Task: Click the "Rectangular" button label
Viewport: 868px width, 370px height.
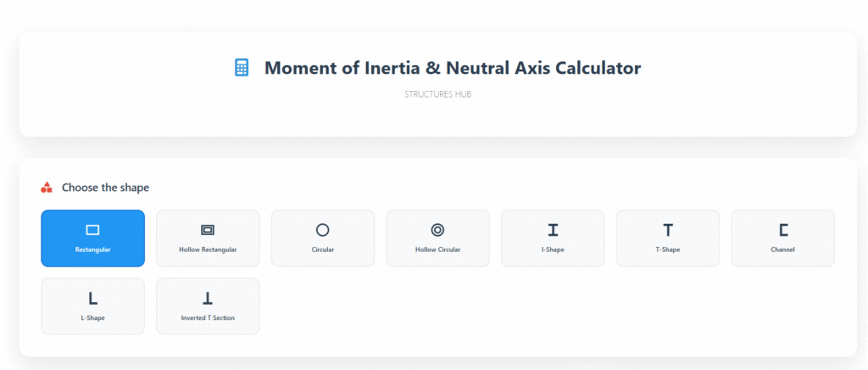Action: 92,249
